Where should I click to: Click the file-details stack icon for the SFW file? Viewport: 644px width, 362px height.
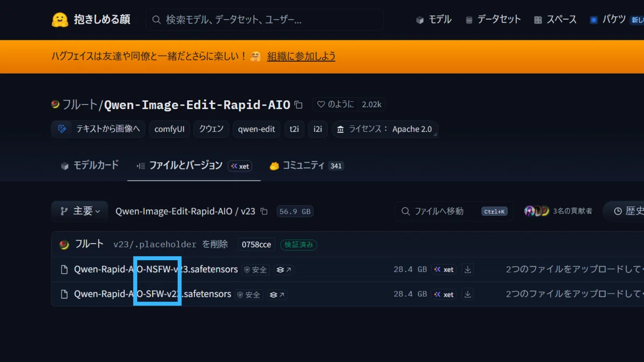pyautogui.click(x=277, y=294)
